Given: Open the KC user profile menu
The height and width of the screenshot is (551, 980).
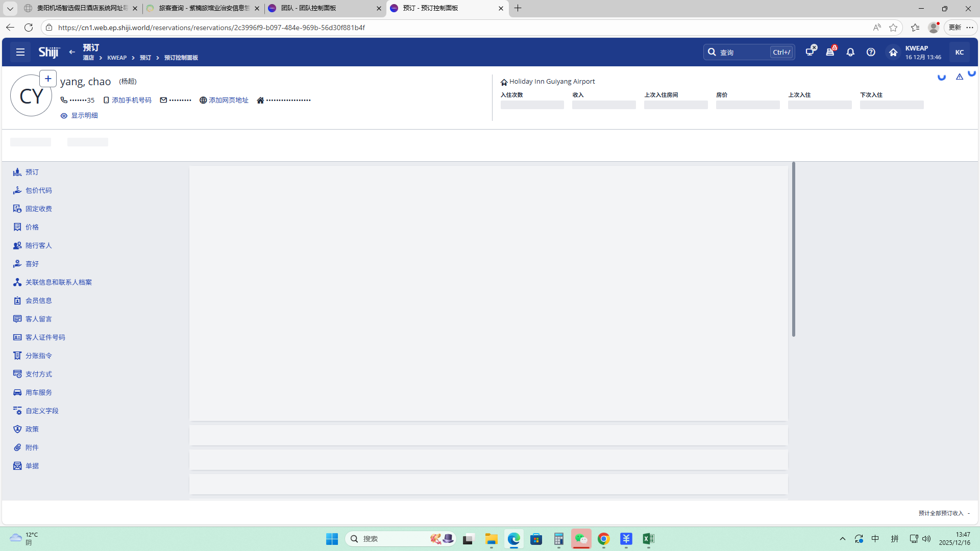Looking at the screenshot, I should tap(960, 52).
